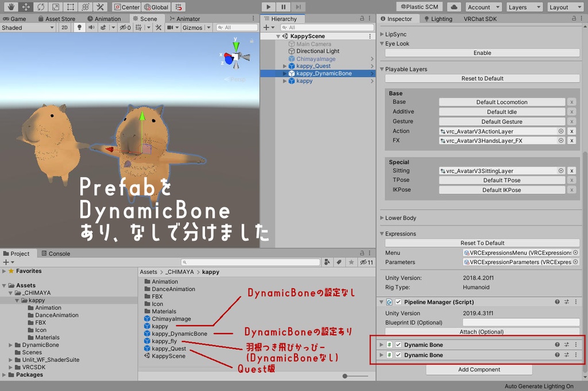This screenshot has height=391, width=588.
Task: Open the Shaded draw mode dropdown
Action: (x=28, y=28)
